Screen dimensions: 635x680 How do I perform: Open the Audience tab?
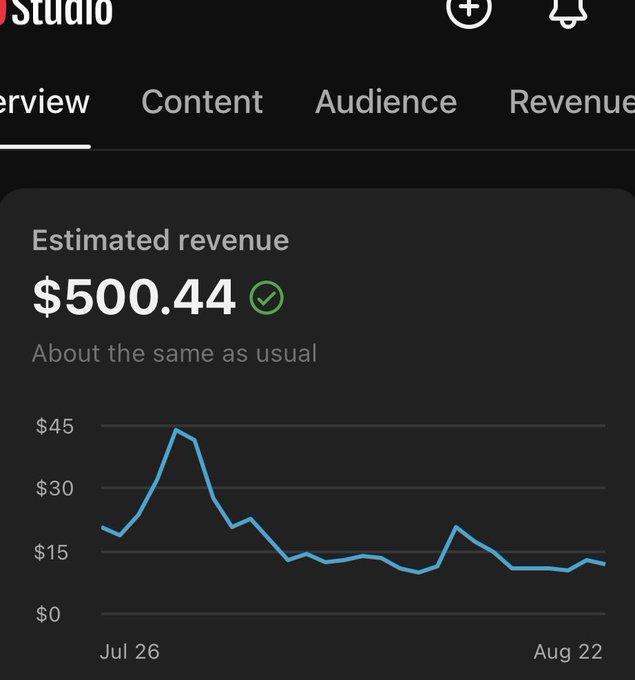pos(386,102)
